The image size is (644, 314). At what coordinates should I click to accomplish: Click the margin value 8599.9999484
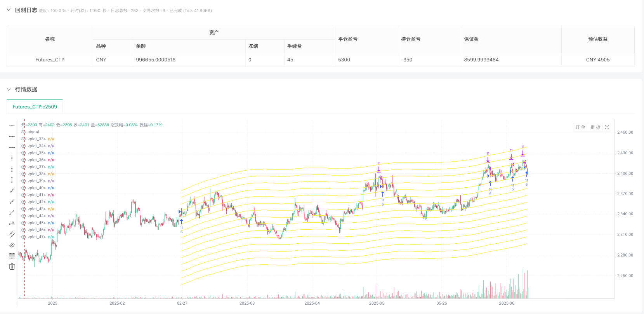(481, 60)
